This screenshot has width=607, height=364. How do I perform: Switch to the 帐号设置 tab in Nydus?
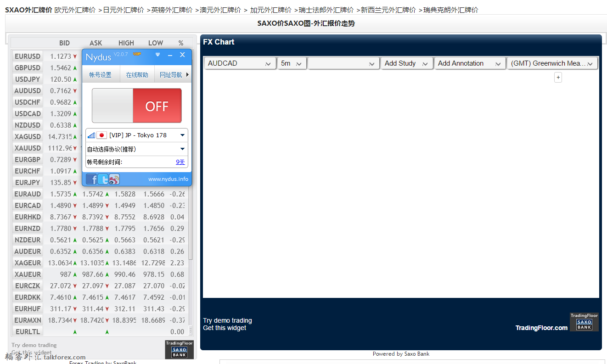[x=101, y=75]
